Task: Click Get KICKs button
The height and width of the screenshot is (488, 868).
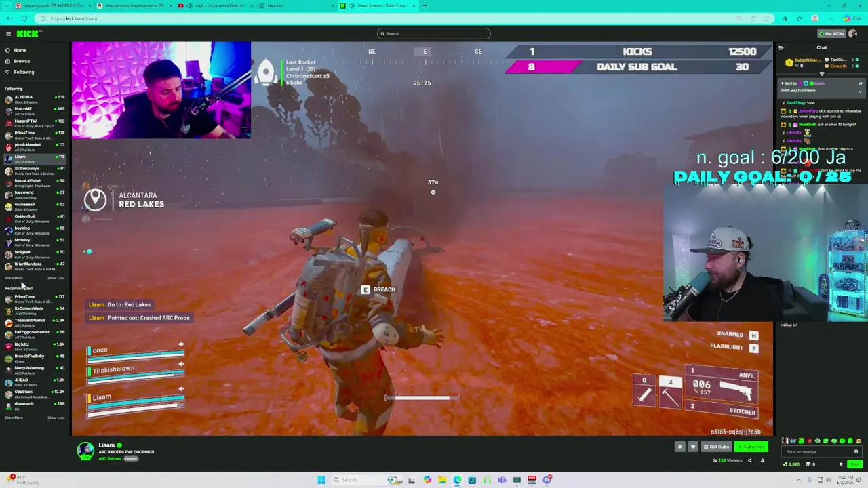Action: point(831,33)
